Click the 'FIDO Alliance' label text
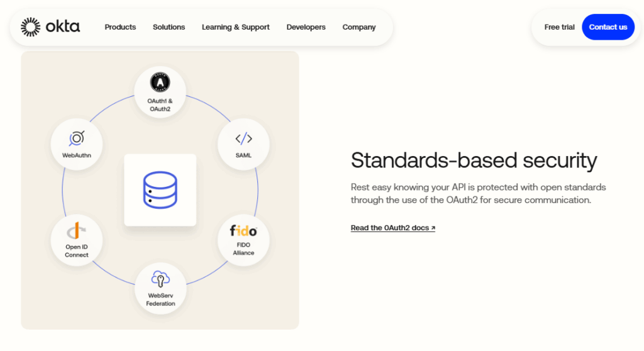This screenshot has height=351, width=644. 243,248
